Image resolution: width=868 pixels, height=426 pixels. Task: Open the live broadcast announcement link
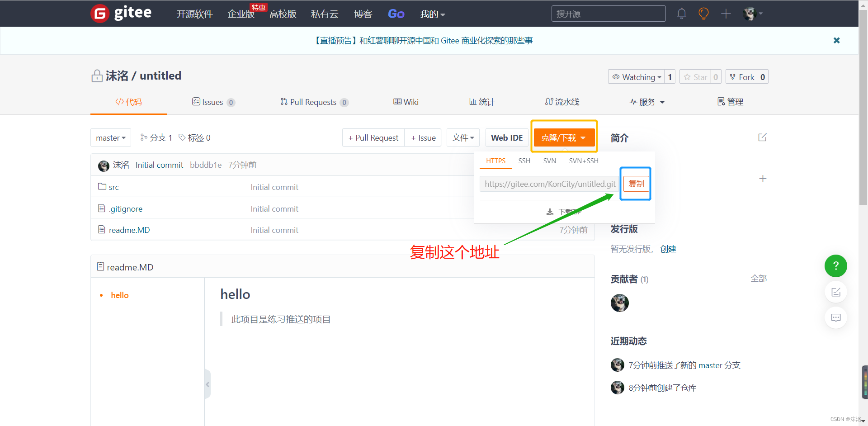(423, 41)
